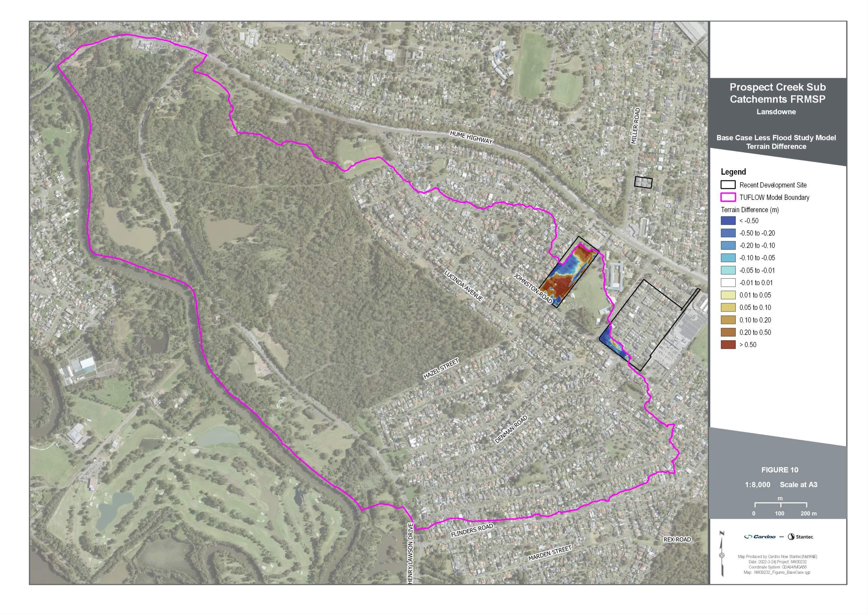The image size is (868, 614).
Task: Click the Lucinda Avenue street label
Action: [464, 286]
